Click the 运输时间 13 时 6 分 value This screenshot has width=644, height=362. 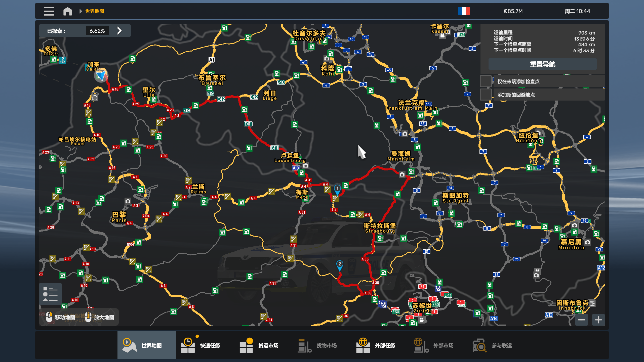(584, 39)
